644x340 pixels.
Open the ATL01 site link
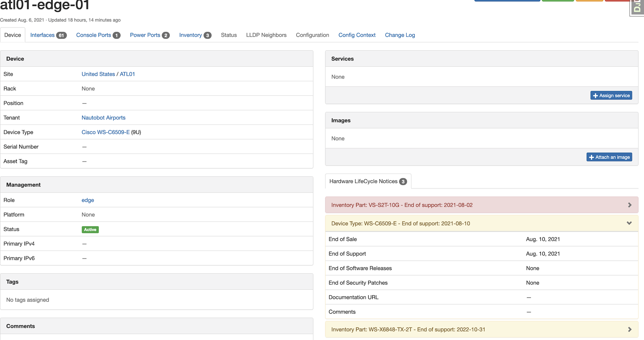[127, 74]
